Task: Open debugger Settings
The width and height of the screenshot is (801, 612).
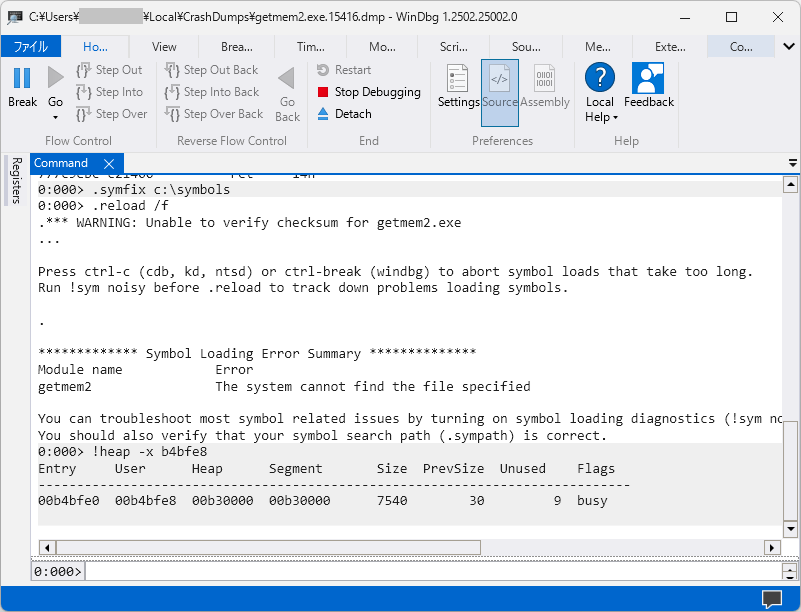Action: point(458,87)
